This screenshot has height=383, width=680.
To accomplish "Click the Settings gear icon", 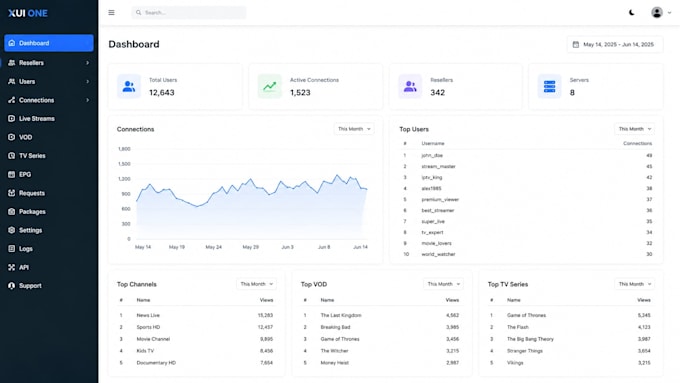I will click(x=12, y=230).
